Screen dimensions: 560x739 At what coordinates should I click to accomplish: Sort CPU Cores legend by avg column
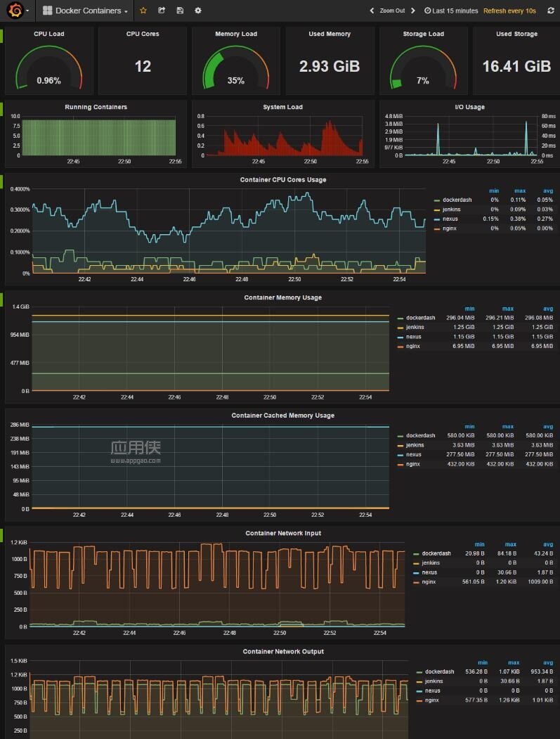[548, 191]
